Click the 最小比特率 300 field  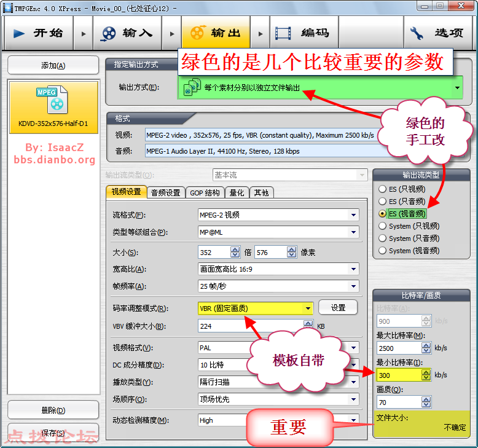(x=399, y=375)
